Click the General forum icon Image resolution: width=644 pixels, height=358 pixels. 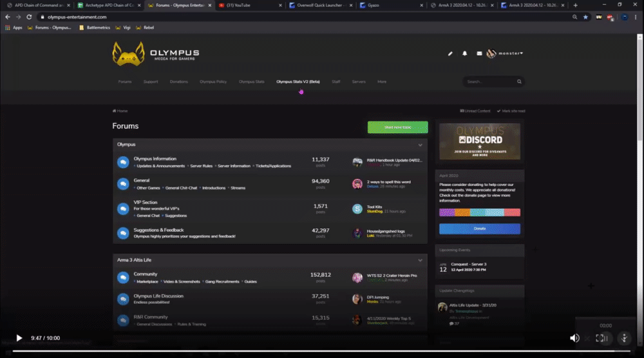coord(123,184)
